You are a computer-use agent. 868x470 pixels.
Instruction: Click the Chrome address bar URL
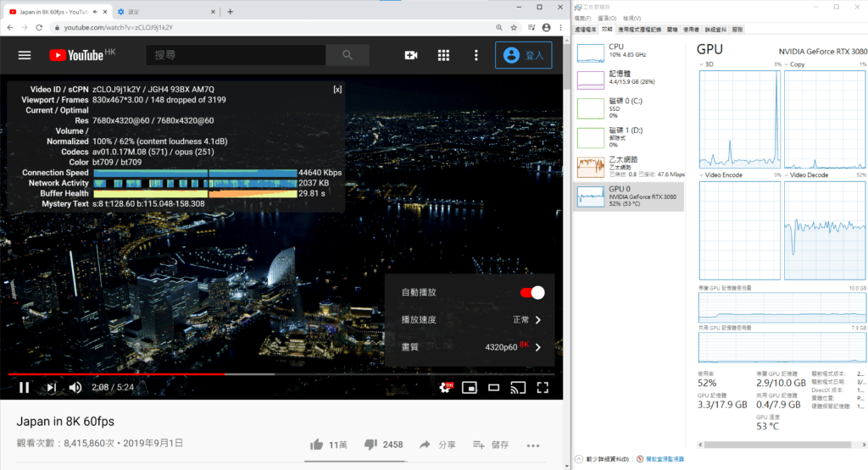[119, 27]
